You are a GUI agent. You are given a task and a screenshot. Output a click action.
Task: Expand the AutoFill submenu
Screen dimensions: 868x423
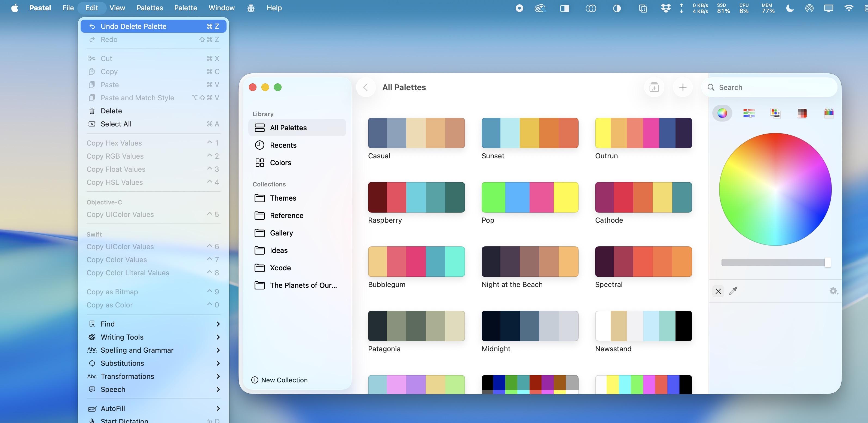point(153,409)
